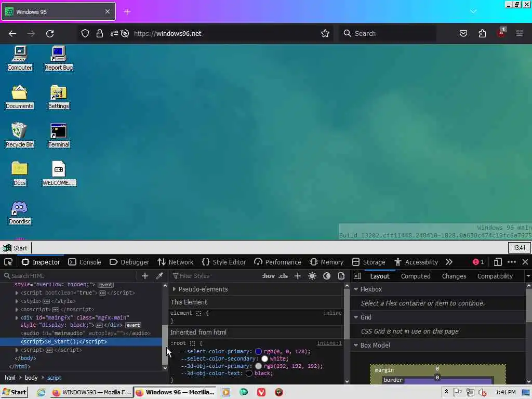
Task: Toggle the .cls classes panel
Action: click(x=283, y=276)
